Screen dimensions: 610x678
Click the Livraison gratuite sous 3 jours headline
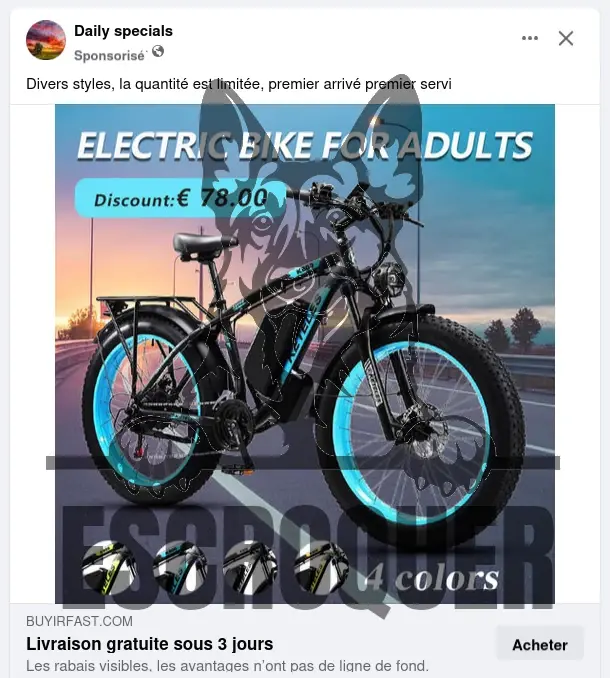coord(150,644)
